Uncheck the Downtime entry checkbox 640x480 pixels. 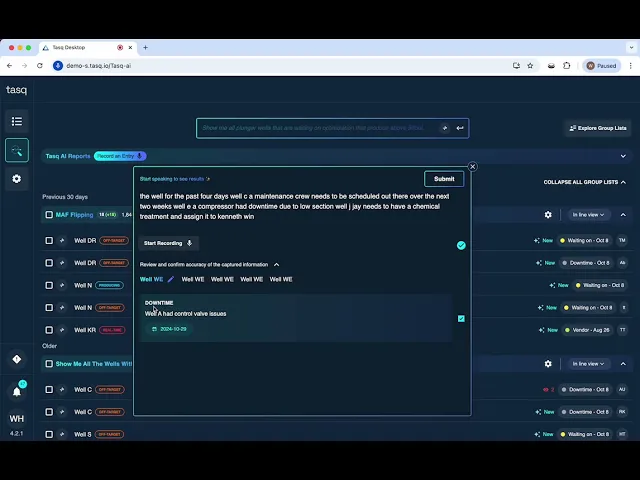coord(461,318)
